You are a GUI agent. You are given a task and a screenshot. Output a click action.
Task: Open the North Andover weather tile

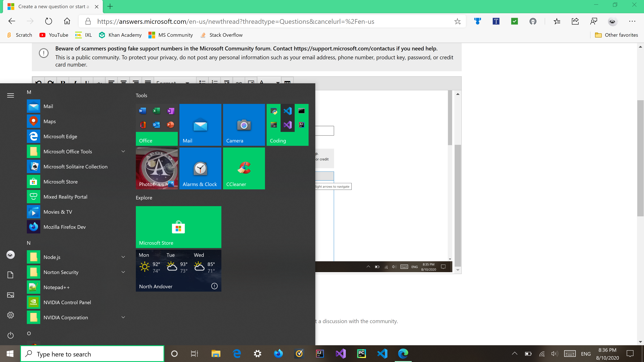(x=178, y=270)
